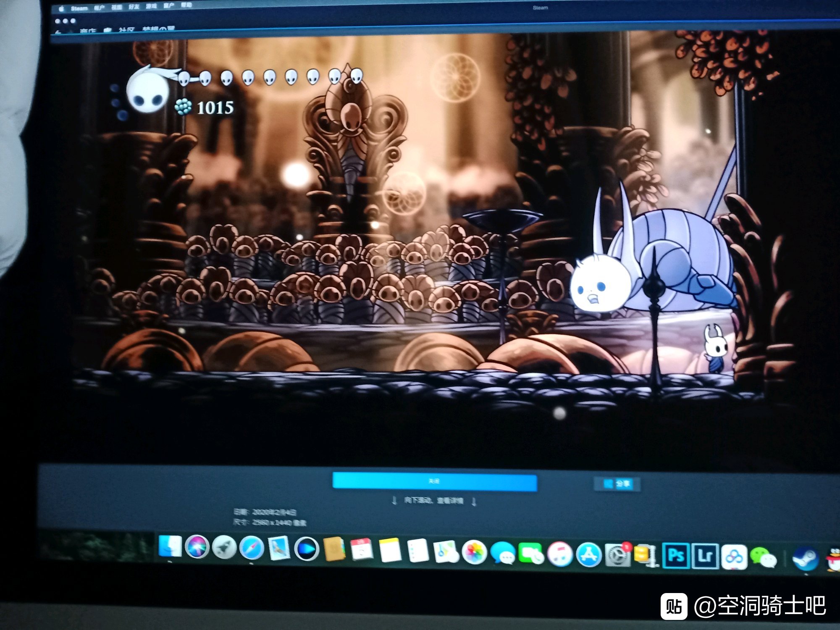Viewport: 840px width, 630px height.
Task: Open the 窗口 menu
Action: (x=168, y=6)
